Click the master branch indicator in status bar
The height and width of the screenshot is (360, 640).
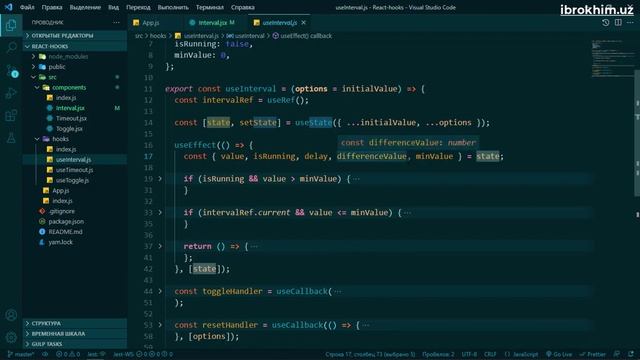(x=20, y=354)
